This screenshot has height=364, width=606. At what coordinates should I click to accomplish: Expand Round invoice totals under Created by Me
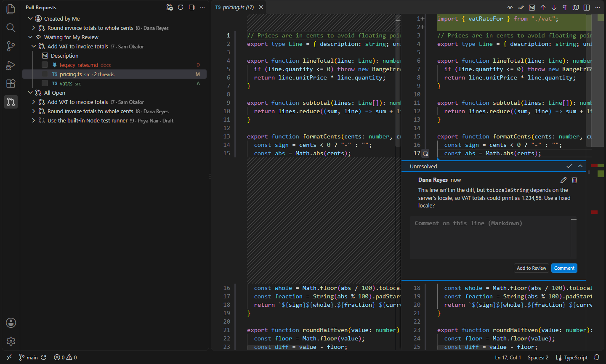(34, 28)
